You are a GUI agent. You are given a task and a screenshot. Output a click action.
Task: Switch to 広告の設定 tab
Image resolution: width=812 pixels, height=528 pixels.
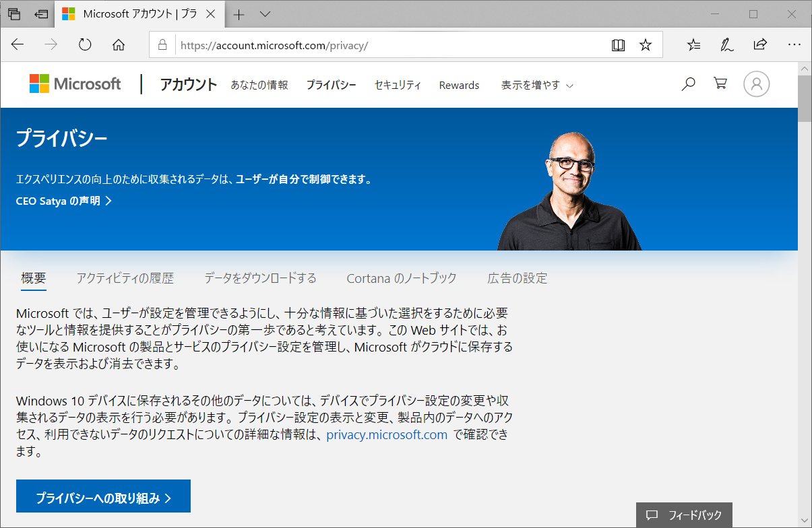click(518, 278)
